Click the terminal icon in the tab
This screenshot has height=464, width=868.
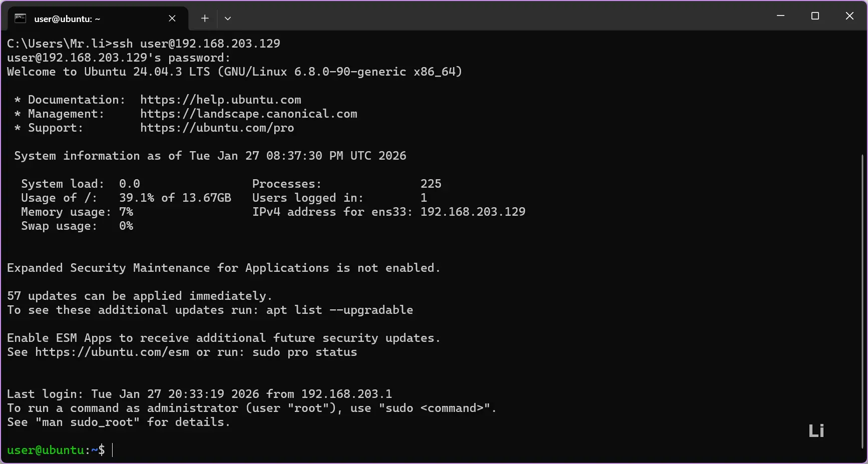pos(20,19)
